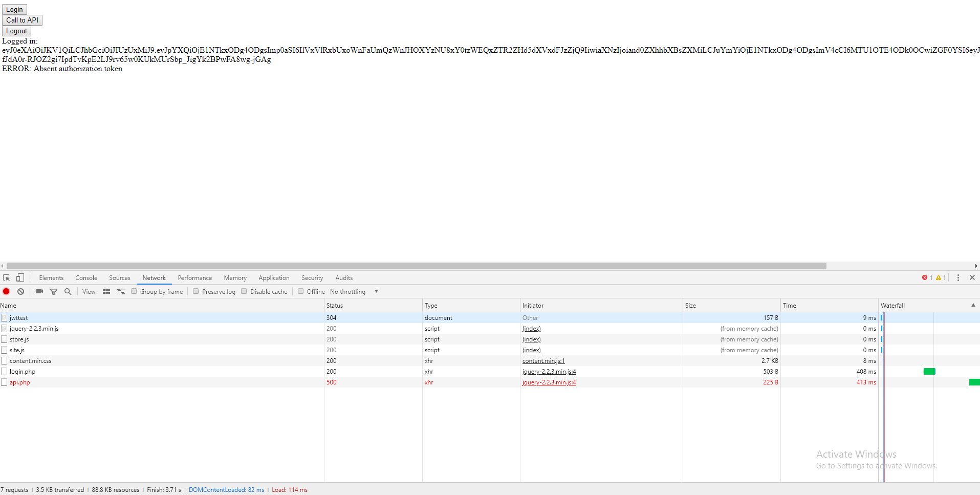Viewport: 980px width, 495px height.
Task: Toggle Offline mode checkbox
Action: point(300,291)
